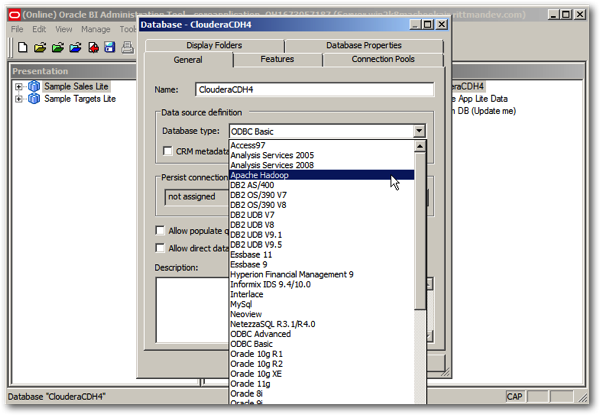The height and width of the screenshot is (415, 600).
Task: Select DB2 UDB V8 in the list
Action: coord(322,225)
